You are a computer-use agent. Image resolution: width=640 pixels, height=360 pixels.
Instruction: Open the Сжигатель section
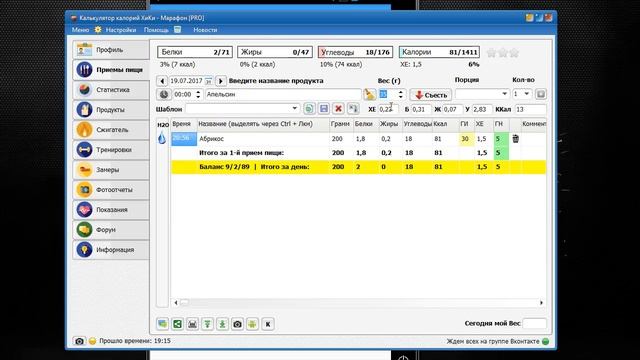click(111, 130)
